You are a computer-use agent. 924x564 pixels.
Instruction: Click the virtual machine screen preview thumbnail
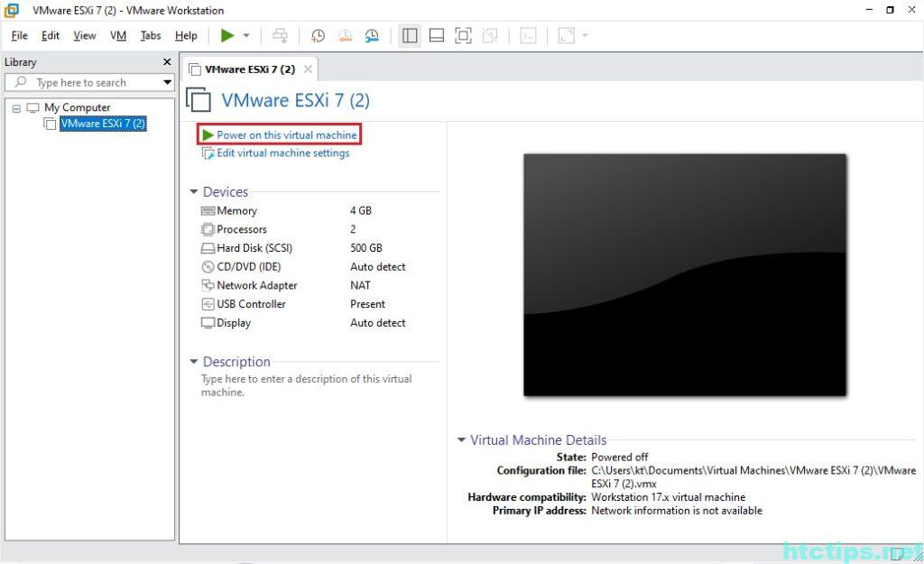click(x=685, y=274)
